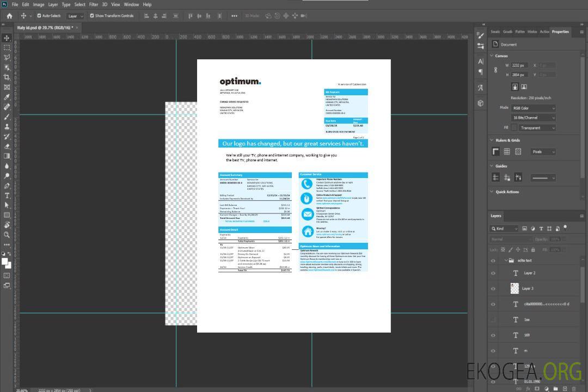
Task: Select landscape canvas orientation icon
Action: click(524, 87)
